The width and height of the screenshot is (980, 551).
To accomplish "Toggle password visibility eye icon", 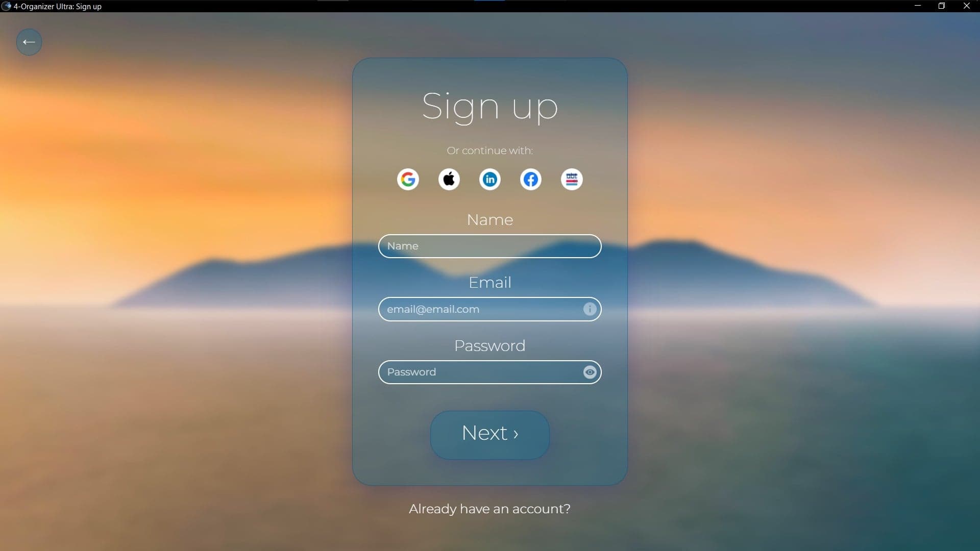I will tap(590, 372).
